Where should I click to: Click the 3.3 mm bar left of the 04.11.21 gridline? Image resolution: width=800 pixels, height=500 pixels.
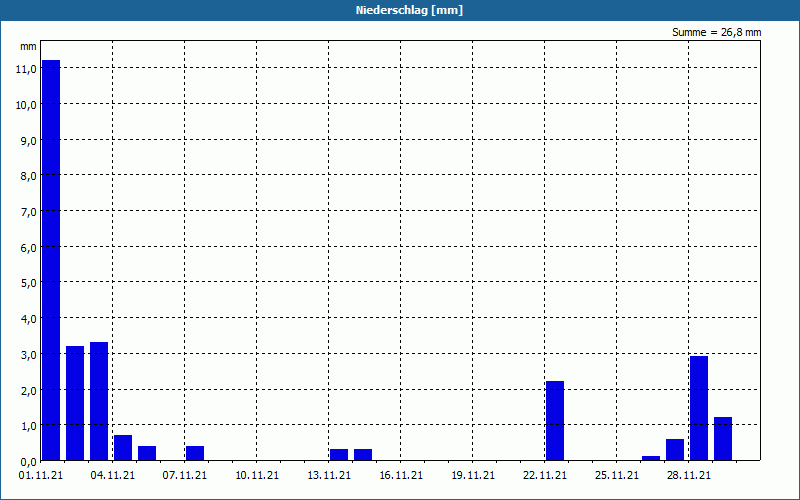pos(99,401)
